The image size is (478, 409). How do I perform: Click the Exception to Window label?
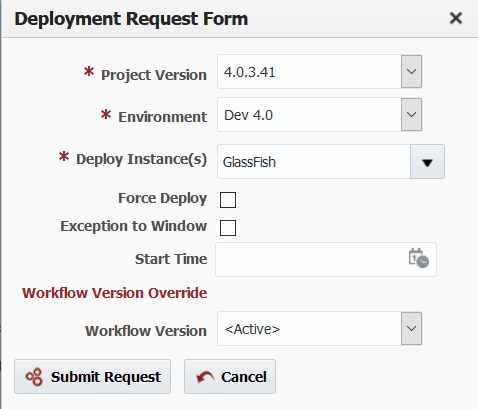(x=134, y=226)
